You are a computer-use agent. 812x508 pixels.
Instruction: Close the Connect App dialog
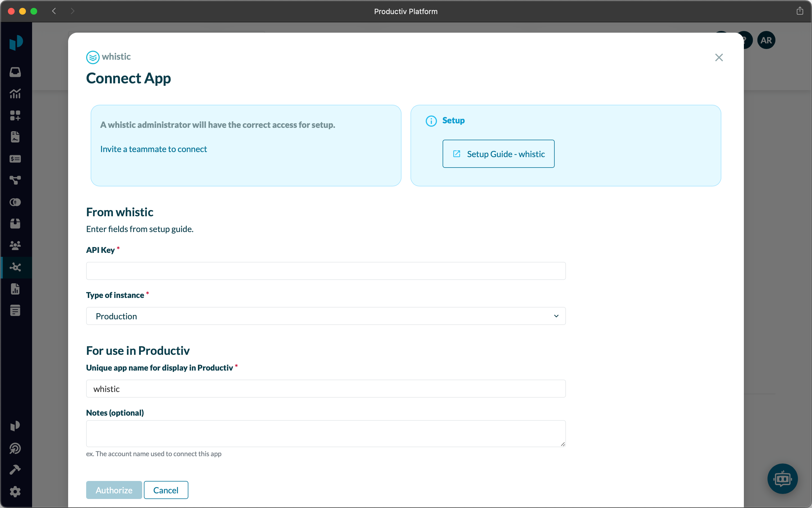point(719,57)
